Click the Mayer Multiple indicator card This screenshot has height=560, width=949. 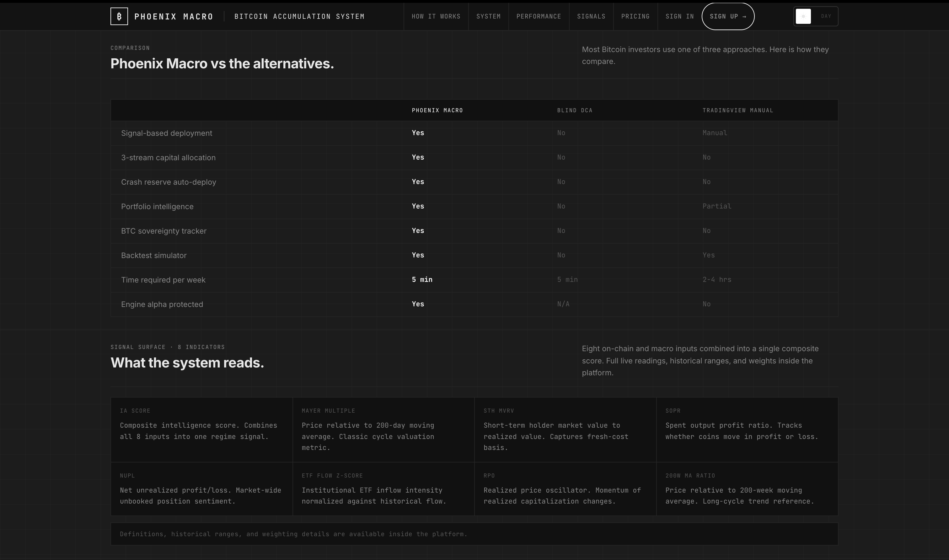383,430
